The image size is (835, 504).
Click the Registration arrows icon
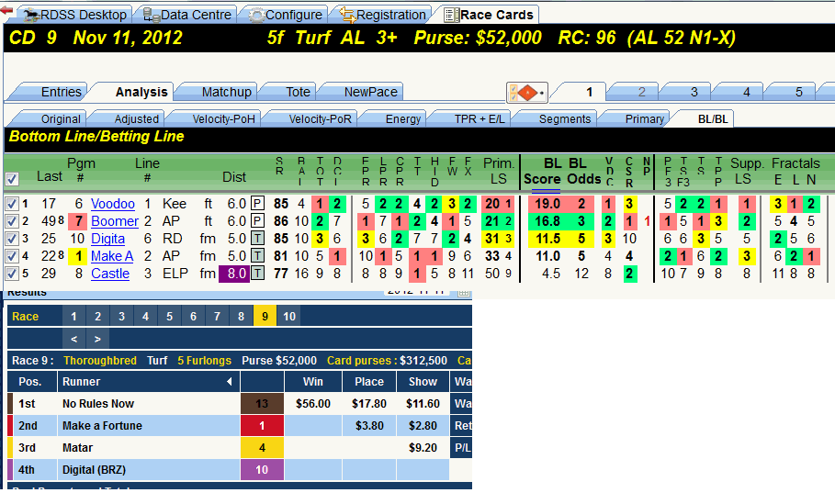point(348,16)
